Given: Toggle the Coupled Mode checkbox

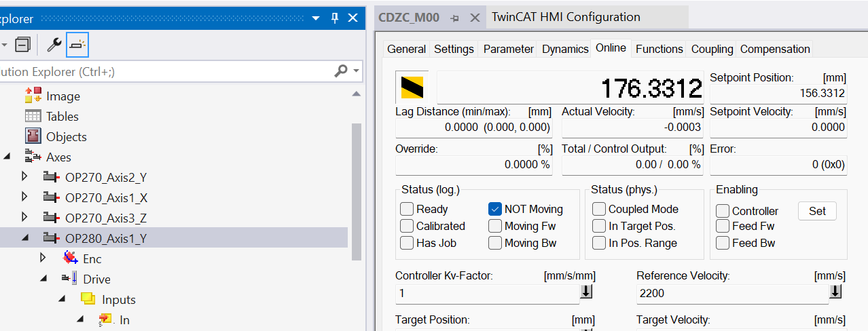Looking at the screenshot, I should coord(599,209).
